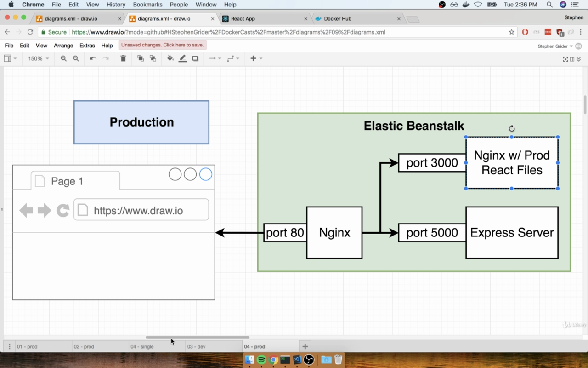The image size is (588, 368).
Task: Toggle draw.io fullscreen mode icon
Action: tap(565, 59)
